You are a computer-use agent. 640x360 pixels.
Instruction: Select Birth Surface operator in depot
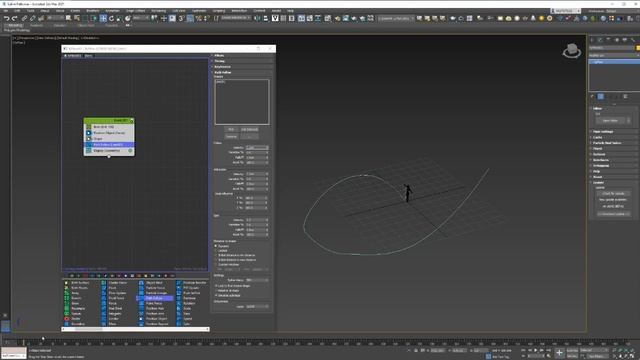(77, 282)
